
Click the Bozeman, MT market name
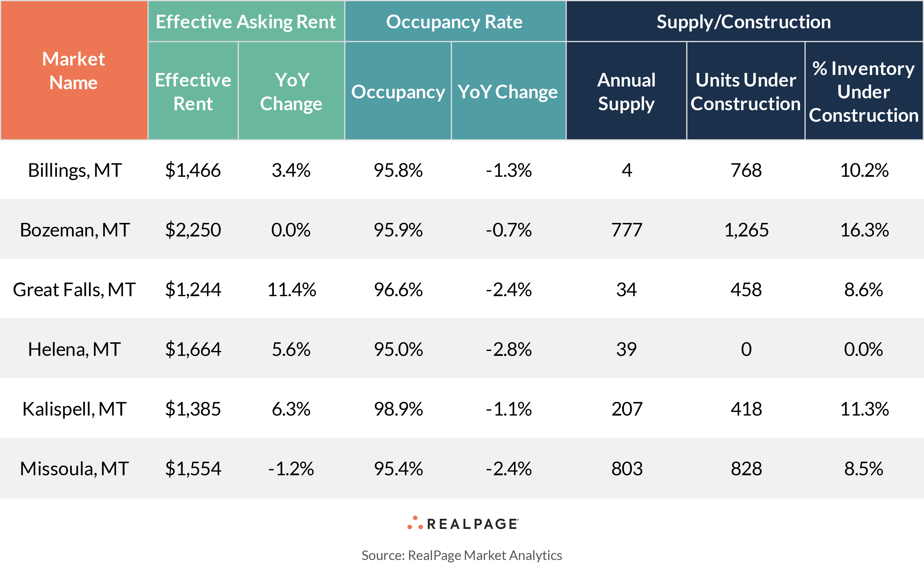[75, 230]
